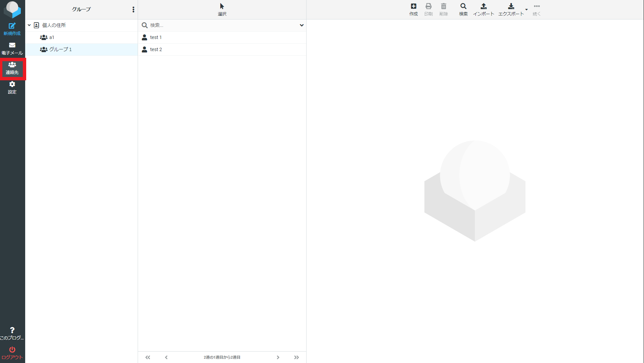Image resolution: width=644 pixels, height=363 pixels.
Task: Open the test 1 contact
Action: tap(156, 37)
